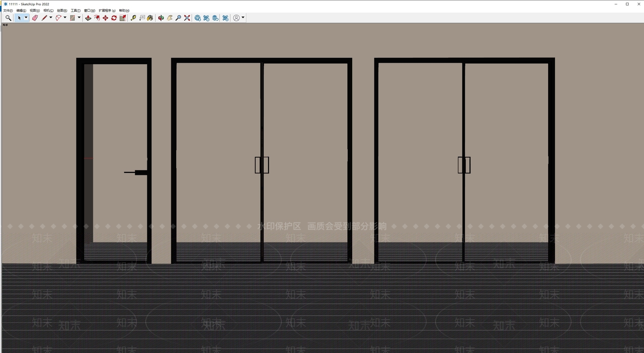This screenshot has width=644, height=353.
Task: Open the 工具(T) menu
Action: click(x=76, y=10)
